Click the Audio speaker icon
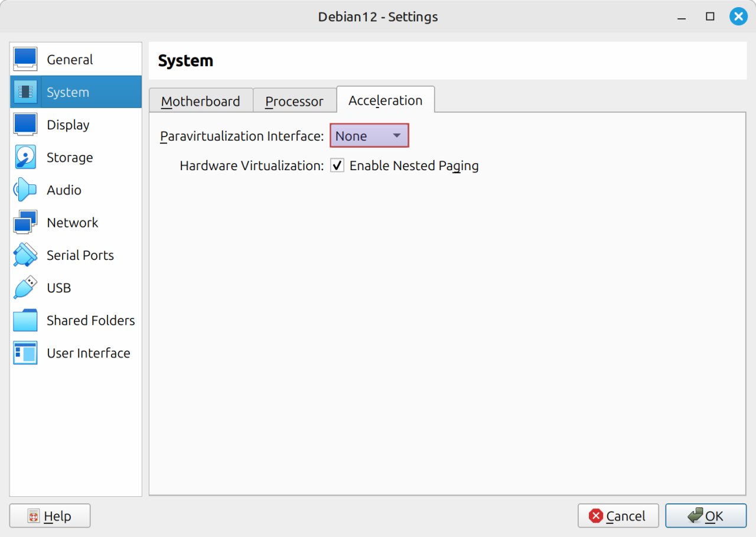Viewport: 756px width, 537px height. point(25,190)
